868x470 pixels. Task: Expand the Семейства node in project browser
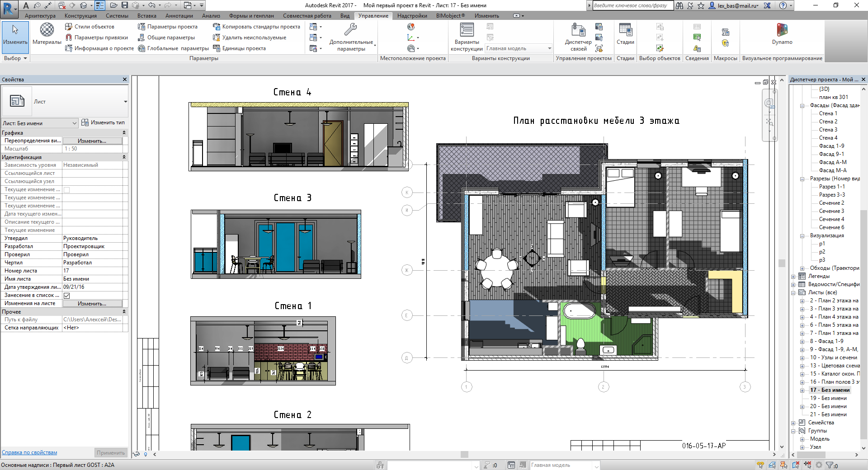pyautogui.click(x=793, y=423)
